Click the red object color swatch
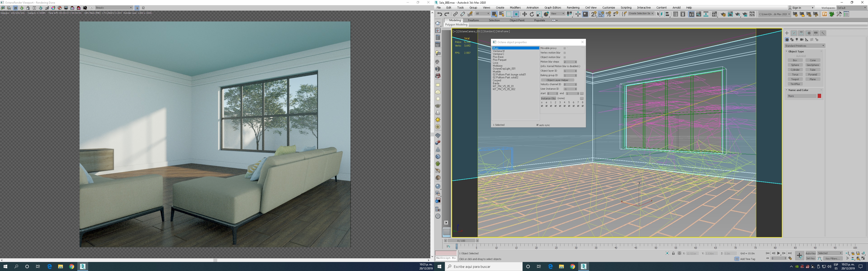 (x=819, y=96)
